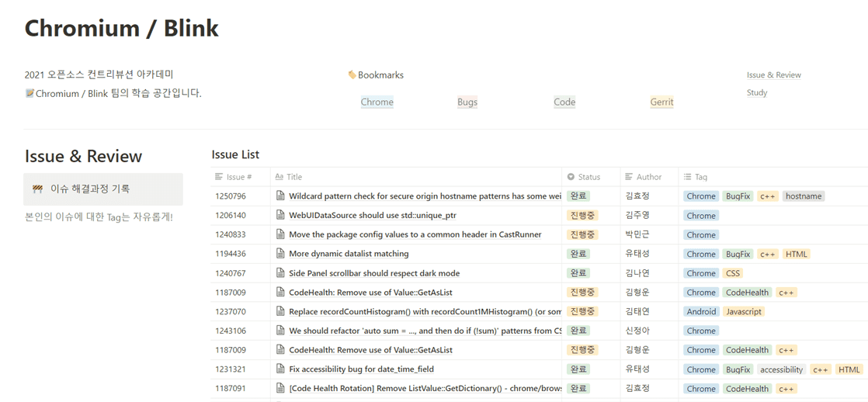868x402 pixels.
Task: Click the page icon of More dynamic datalist matching
Action: (x=280, y=254)
